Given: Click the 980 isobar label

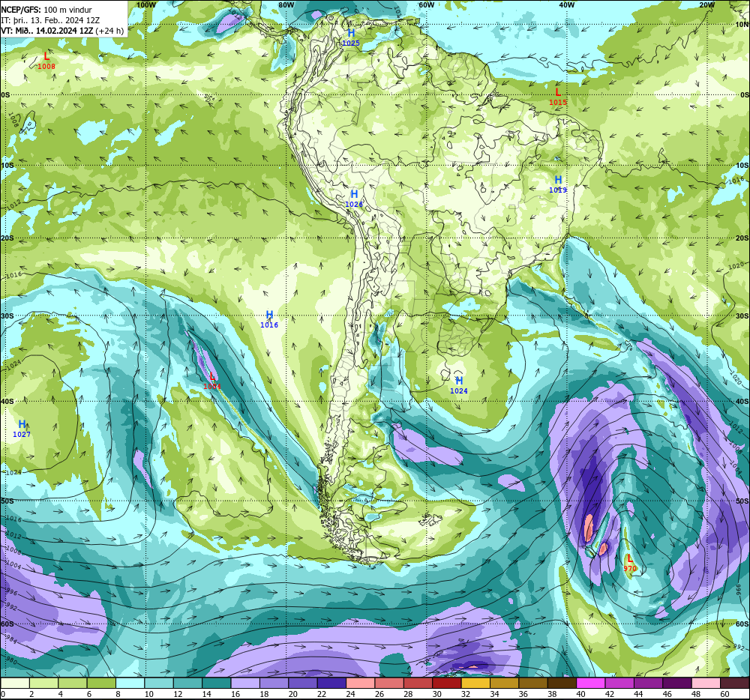Looking at the screenshot, I should (x=10, y=662).
